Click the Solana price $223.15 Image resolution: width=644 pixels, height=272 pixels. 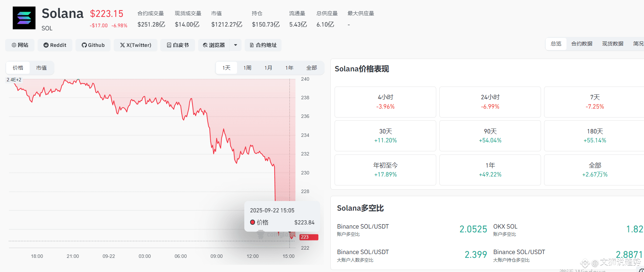pyautogui.click(x=106, y=14)
